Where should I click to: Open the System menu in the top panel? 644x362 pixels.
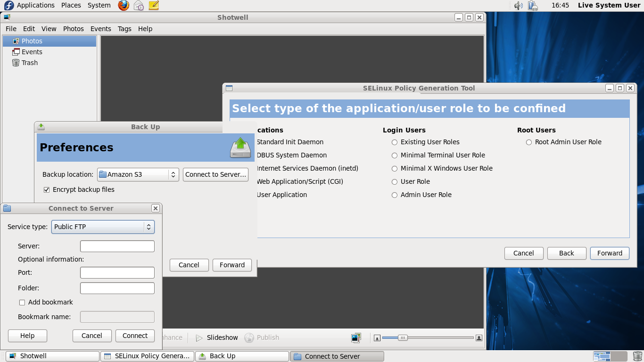point(99,5)
